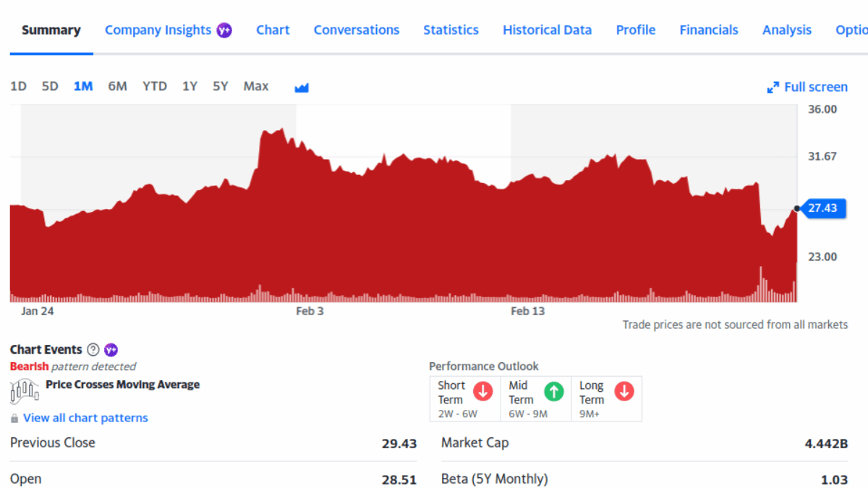Click the premium badge on Company Insights

click(x=224, y=30)
